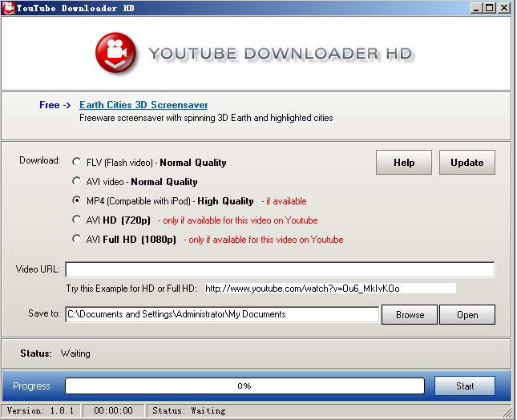This screenshot has width=517, height=420.
Task: Click the Progress label
Action: [31, 386]
